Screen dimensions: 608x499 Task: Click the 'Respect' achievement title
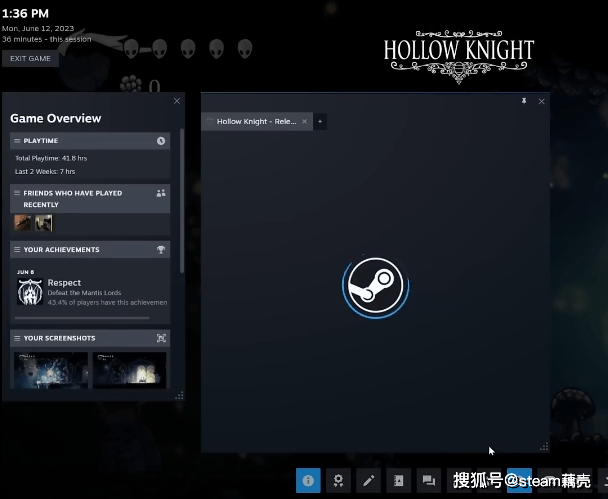(64, 283)
